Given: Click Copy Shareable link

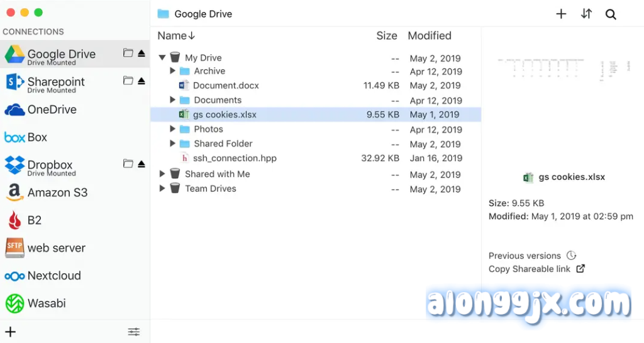Looking at the screenshot, I should tap(530, 269).
